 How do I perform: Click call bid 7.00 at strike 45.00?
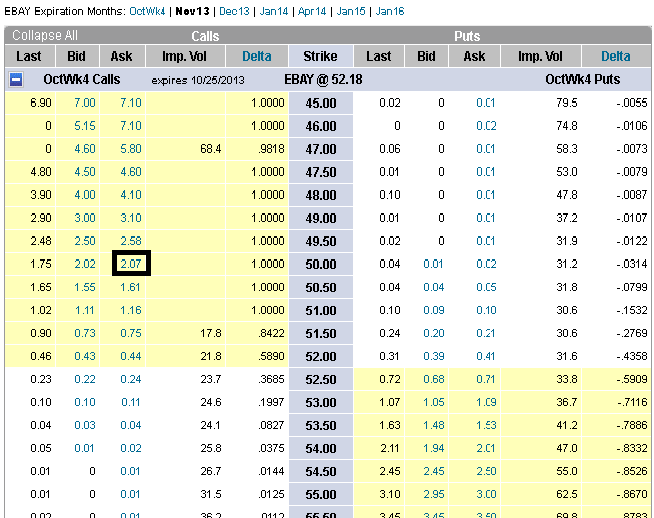85,103
